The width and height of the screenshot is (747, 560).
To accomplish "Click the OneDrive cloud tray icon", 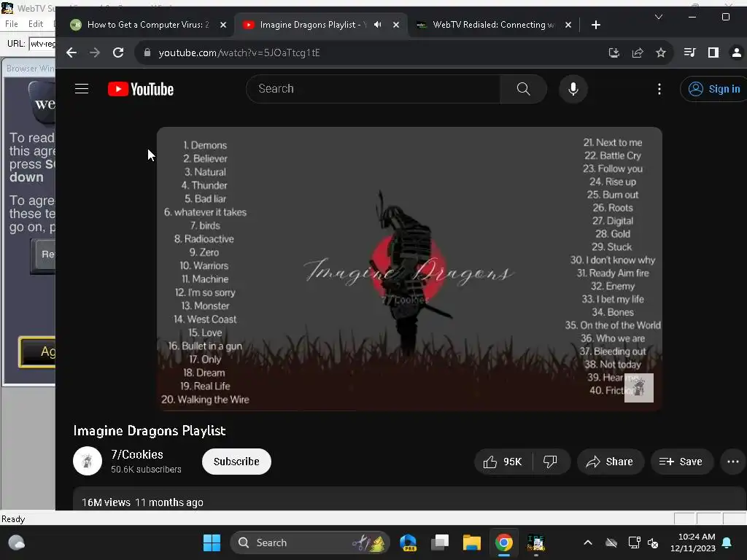I will tap(611, 542).
